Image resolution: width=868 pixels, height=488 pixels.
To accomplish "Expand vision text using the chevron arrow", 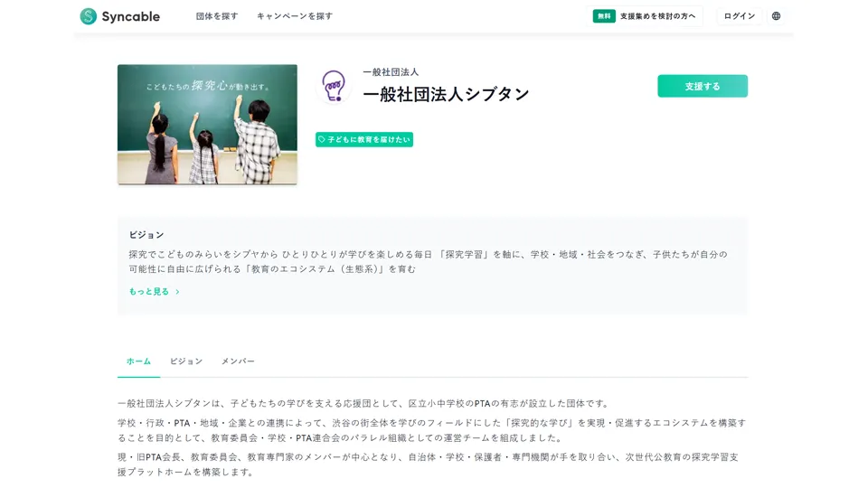I will pyautogui.click(x=177, y=292).
